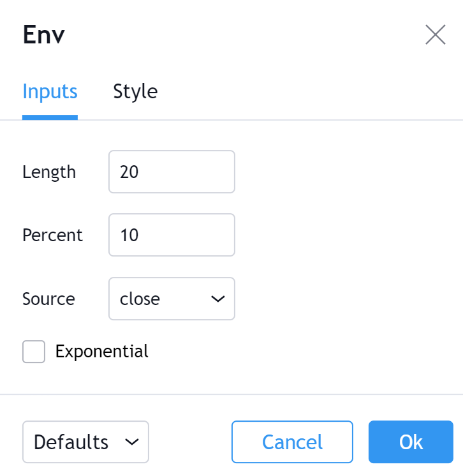The height and width of the screenshot is (476, 463).
Task: Click the Env dialog title
Action: tap(43, 35)
